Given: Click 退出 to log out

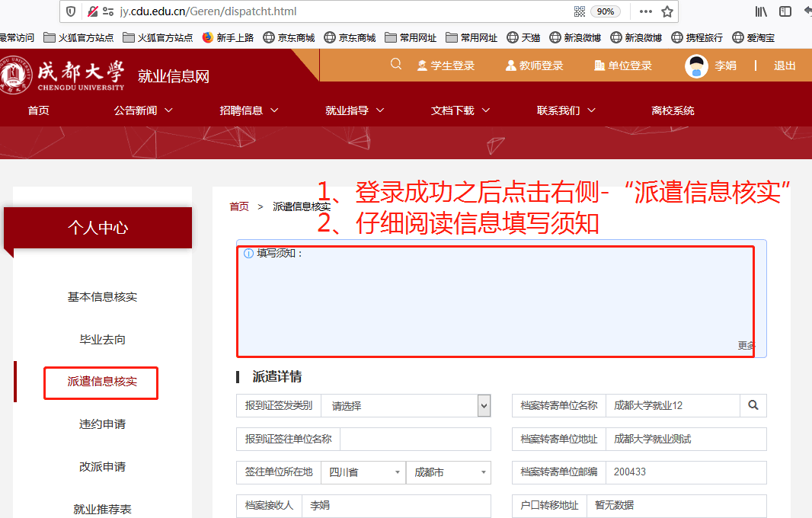Looking at the screenshot, I should 785,66.
